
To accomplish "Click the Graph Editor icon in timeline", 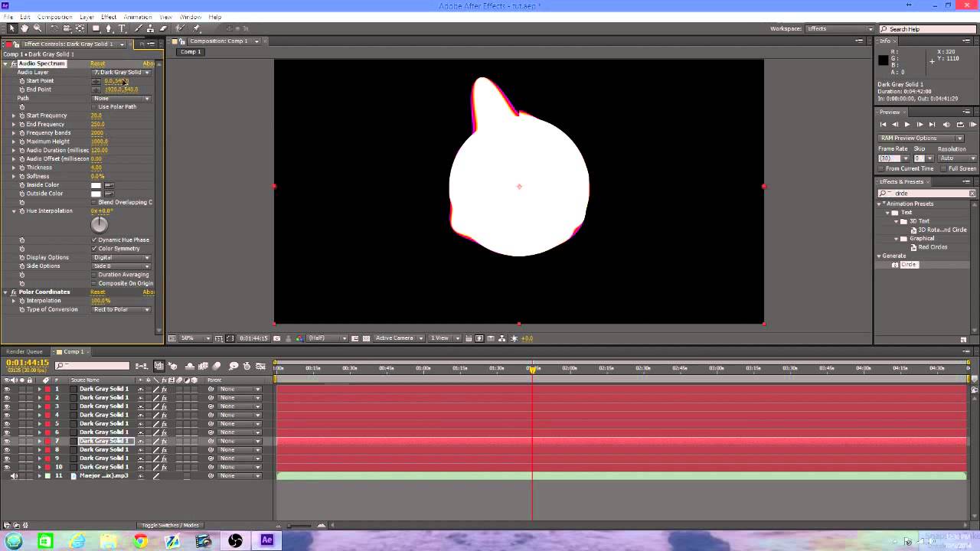I will click(260, 366).
